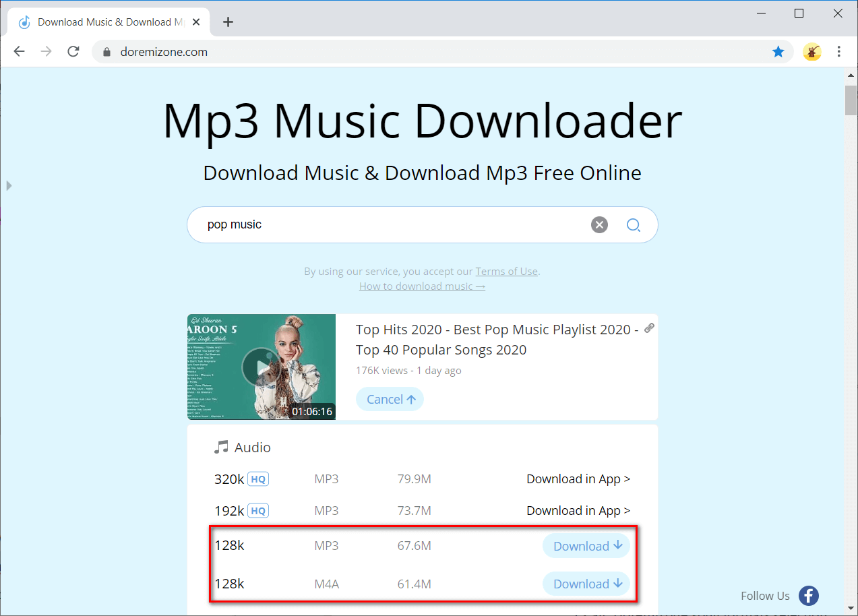This screenshot has height=616, width=858.
Task: Open Chrome's three-dot menu
Action: [838, 52]
